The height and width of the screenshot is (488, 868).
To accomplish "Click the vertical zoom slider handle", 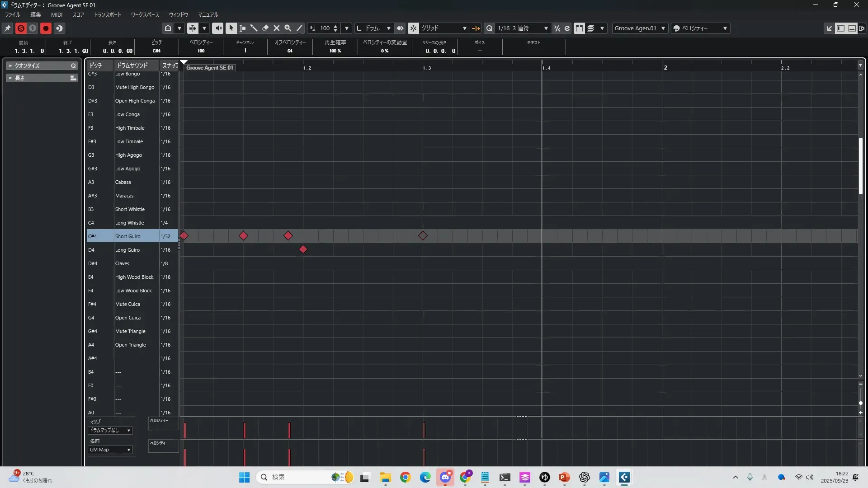I will [x=860, y=403].
